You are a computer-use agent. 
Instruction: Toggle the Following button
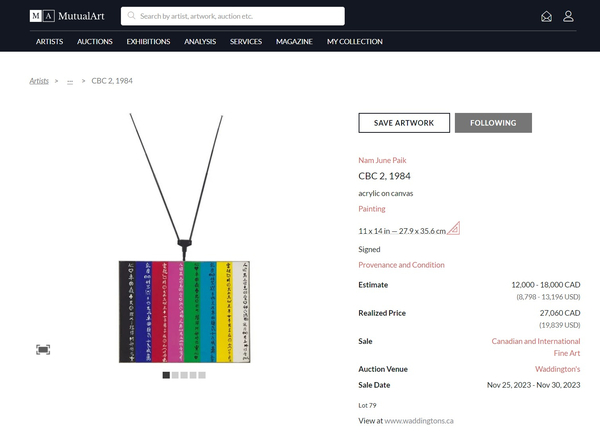pos(493,123)
